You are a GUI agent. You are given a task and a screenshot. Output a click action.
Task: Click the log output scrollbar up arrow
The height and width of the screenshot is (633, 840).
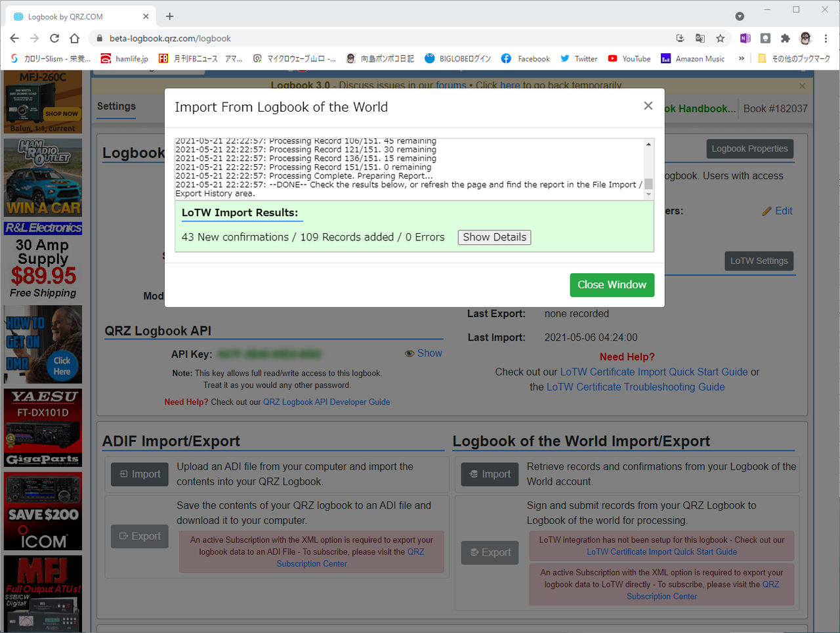tap(648, 144)
